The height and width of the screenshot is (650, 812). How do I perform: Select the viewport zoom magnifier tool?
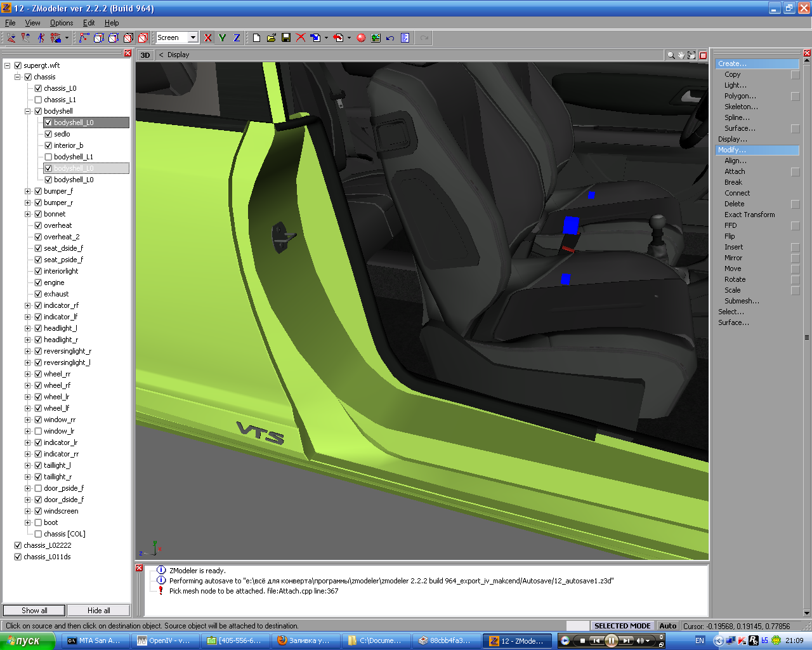pyautogui.click(x=671, y=55)
